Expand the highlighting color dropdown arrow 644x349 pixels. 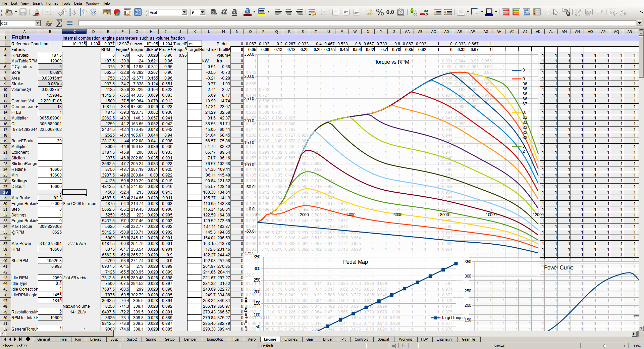tap(268, 12)
